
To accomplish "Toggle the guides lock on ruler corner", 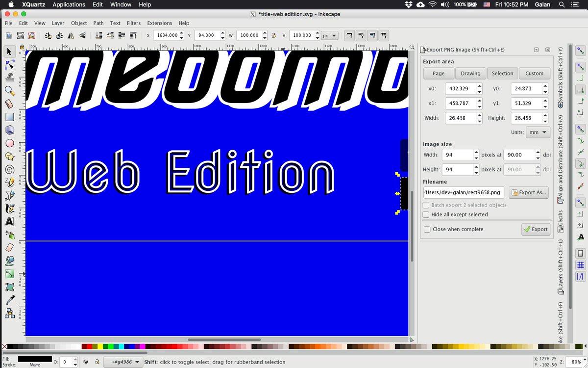I will click(22, 48).
